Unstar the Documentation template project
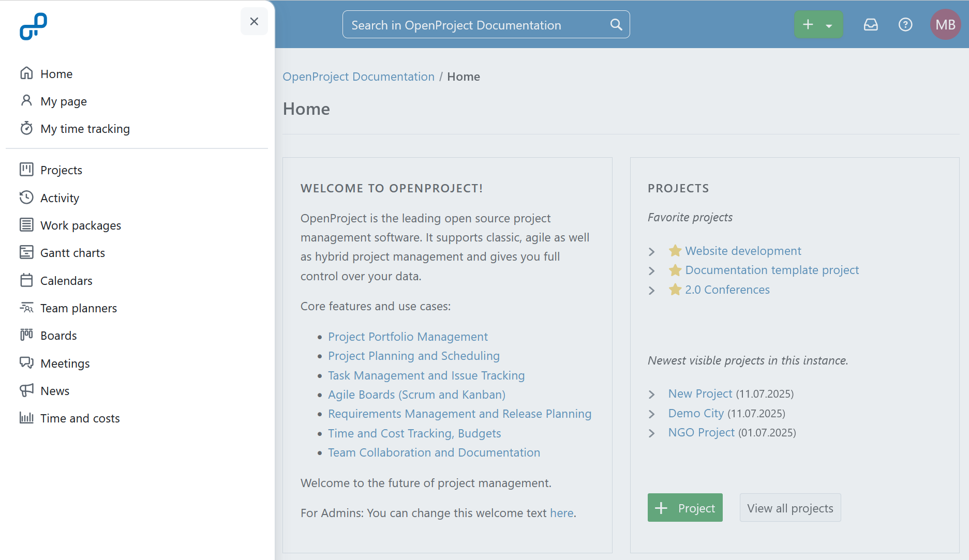Screen dimensions: 969x560 click(675, 270)
